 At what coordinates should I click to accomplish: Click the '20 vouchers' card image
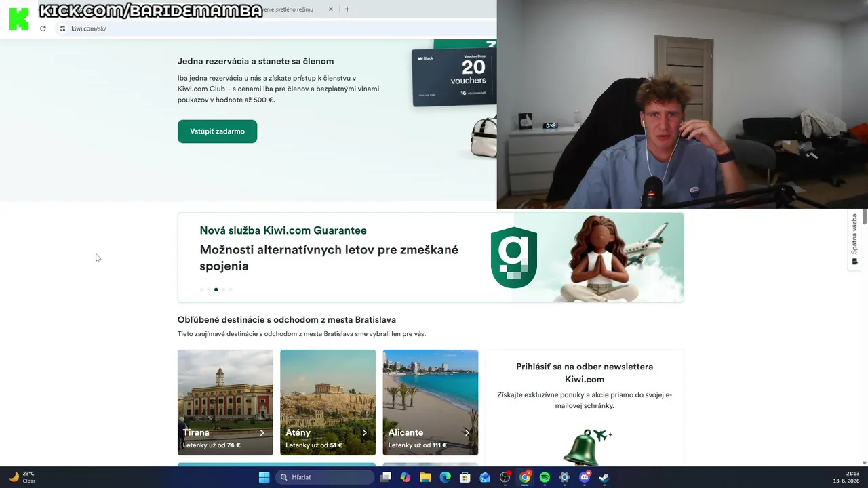pos(454,77)
